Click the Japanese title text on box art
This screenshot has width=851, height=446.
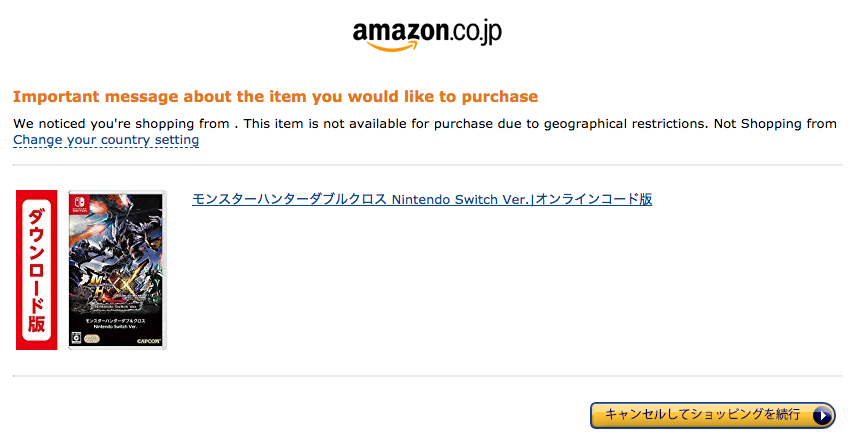tap(115, 323)
